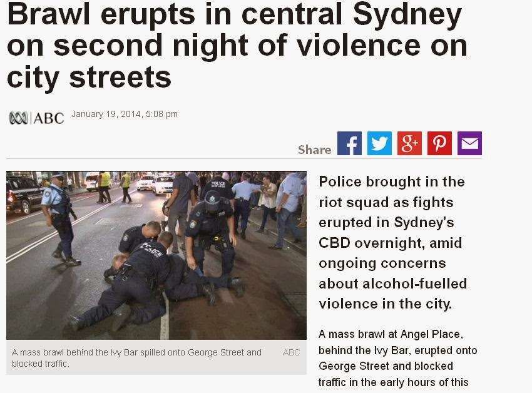Open the police brawl photo
The width and height of the screenshot is (532, 393).
[x=156, y=255]
